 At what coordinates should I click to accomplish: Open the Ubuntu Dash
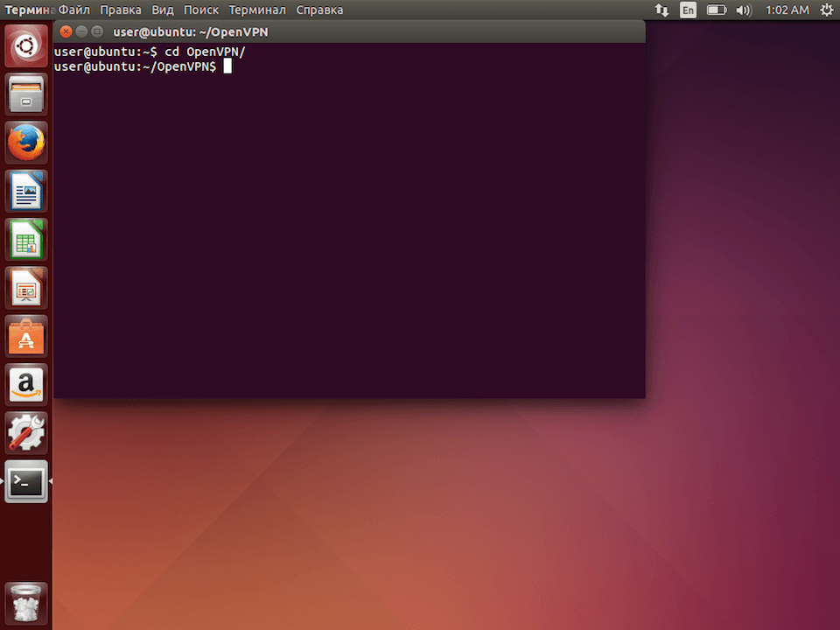[x=25, y=45]
